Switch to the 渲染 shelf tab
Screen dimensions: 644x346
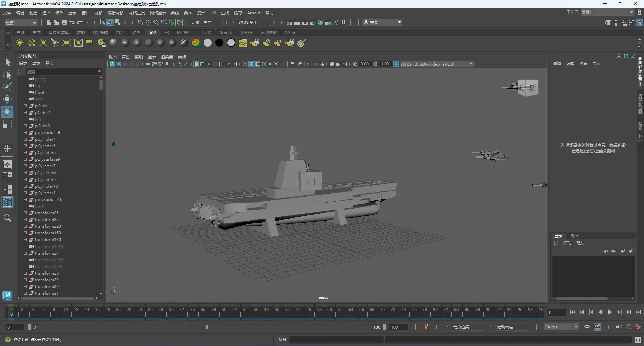(152, 32)
